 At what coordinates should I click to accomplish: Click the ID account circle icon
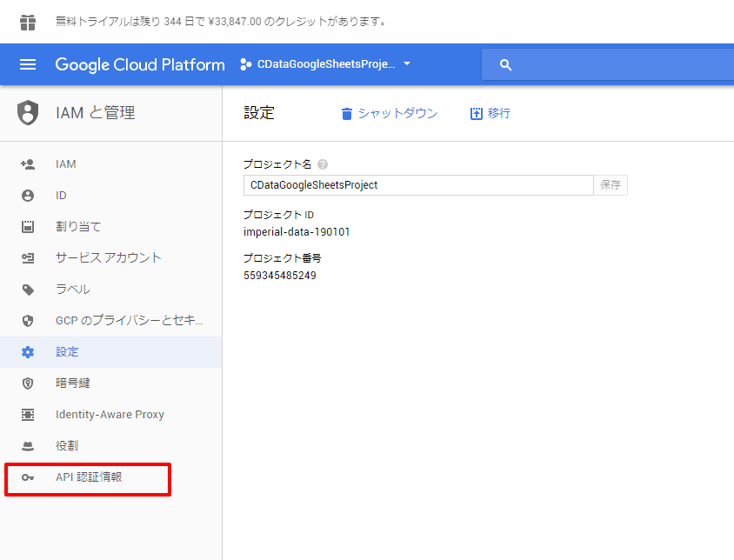coord(28,196)
